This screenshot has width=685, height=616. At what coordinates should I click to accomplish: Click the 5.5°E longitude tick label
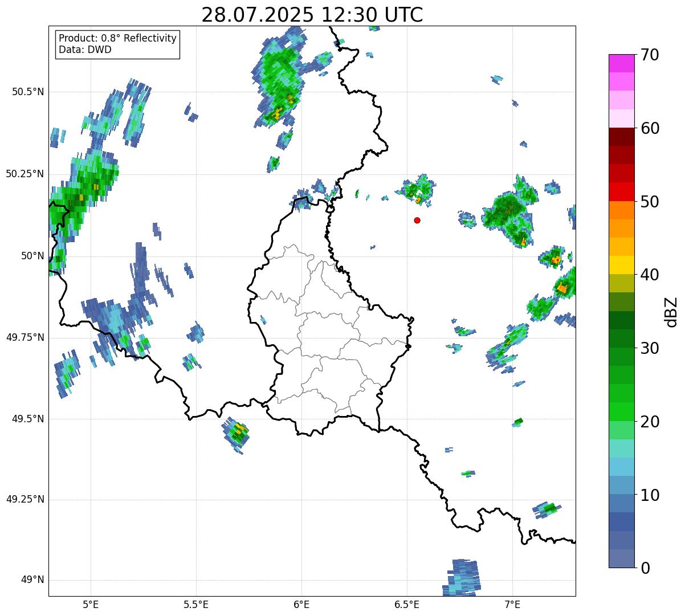tap(196, 605)
